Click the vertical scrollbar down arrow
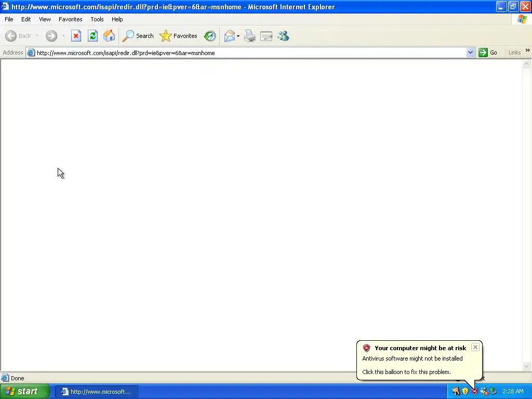The image size is (532, 399). (x=527, y=366)
